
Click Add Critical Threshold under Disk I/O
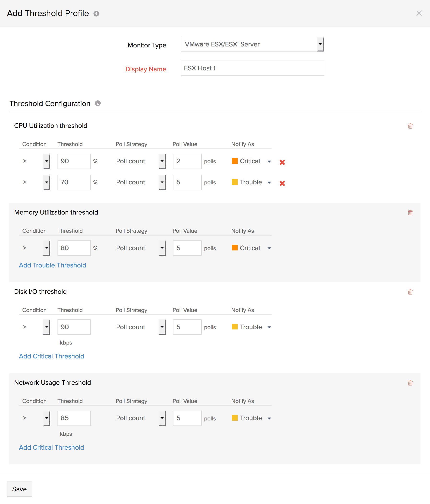pyautogui.click(x=52, y=356)
